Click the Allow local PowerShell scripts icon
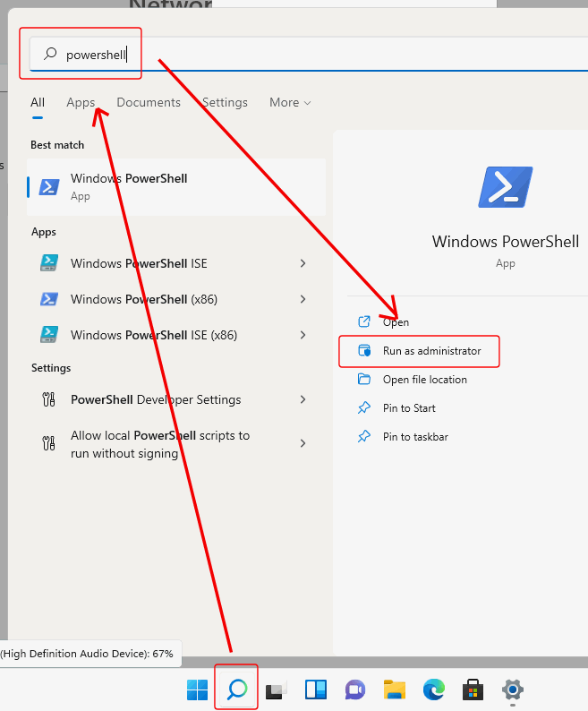Screen dimensions: 588x711 48,443
